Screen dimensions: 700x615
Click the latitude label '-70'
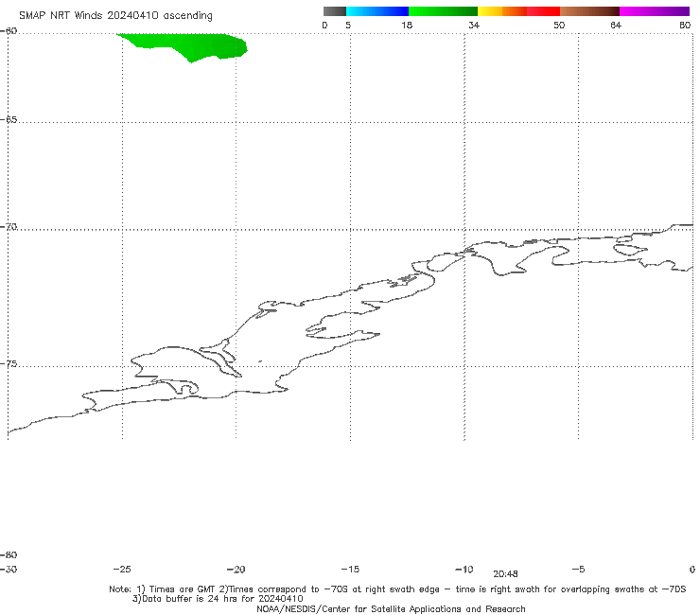9,227
